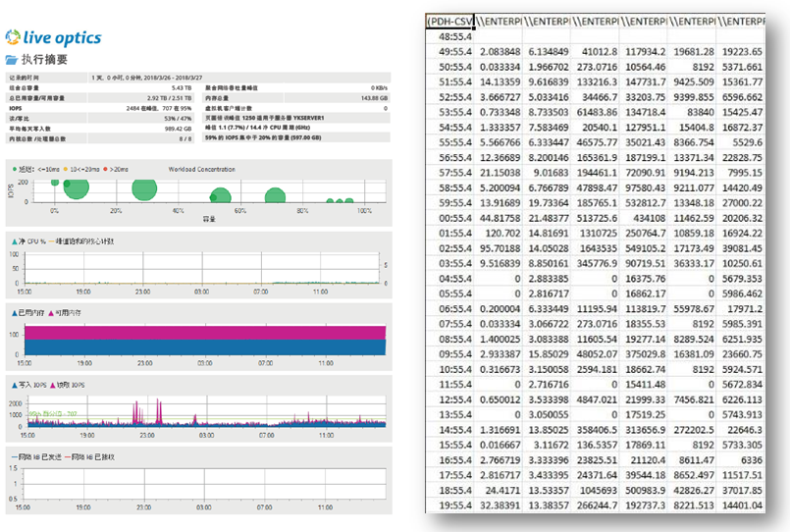Select cell with value 1045693

tap(595, 490)
